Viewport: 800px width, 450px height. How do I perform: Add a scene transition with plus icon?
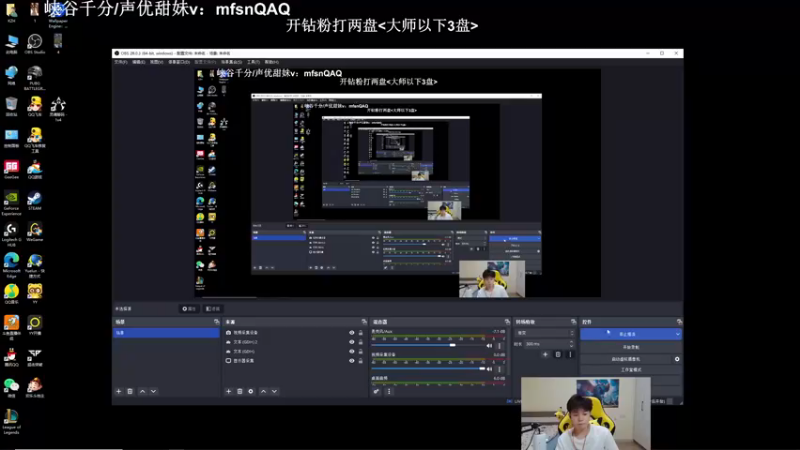point(545,354)
